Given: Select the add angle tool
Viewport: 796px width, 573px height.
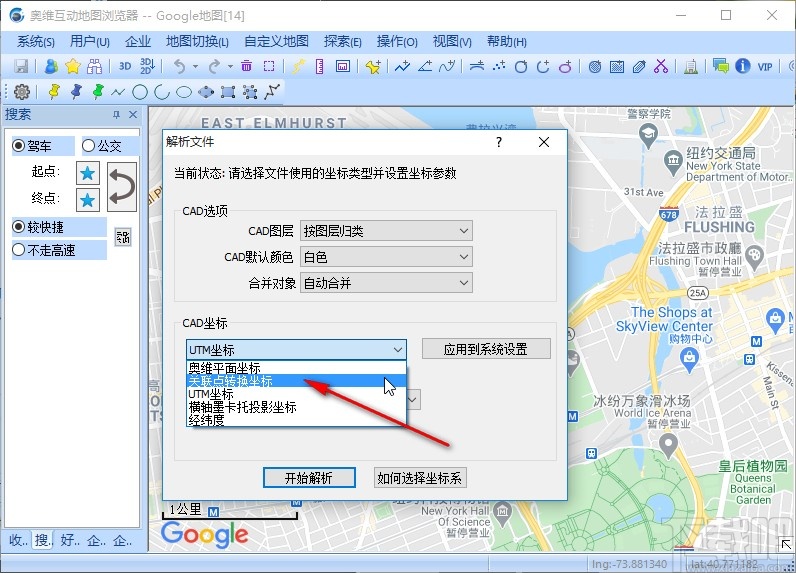Looking at the screenshot, I should pyautogui.click(x=425, y=66).
